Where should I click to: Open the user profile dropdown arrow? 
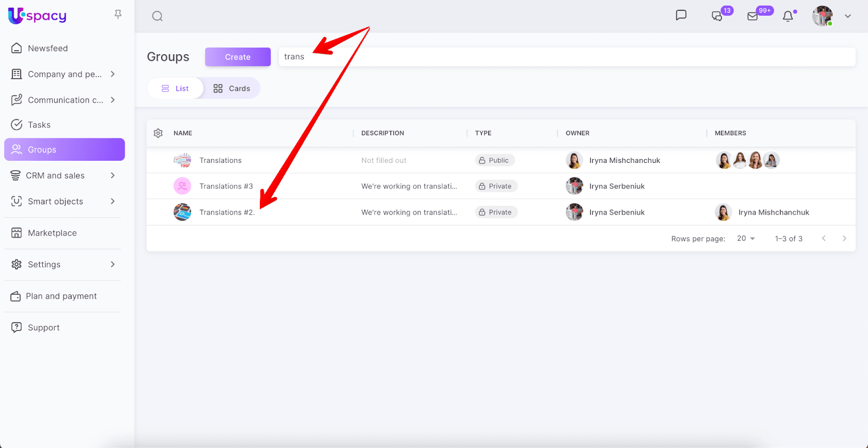pos(847,16)
